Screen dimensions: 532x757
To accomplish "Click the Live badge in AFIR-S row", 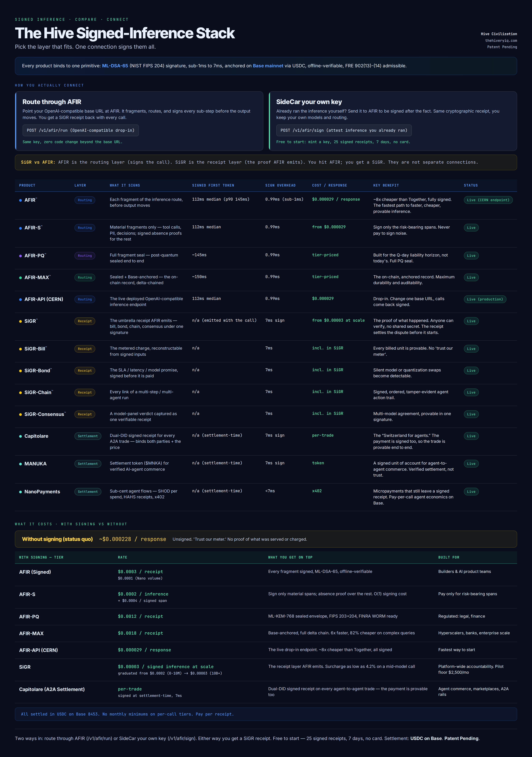I will coord(471,227).
